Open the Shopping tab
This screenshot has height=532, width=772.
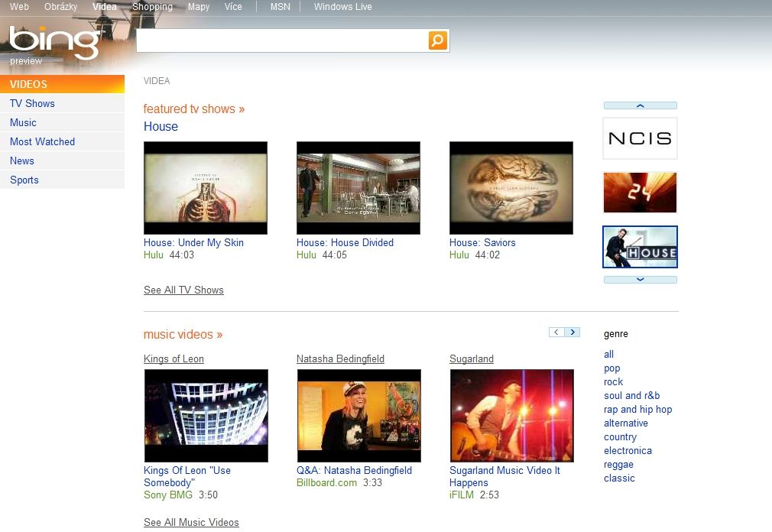tap(152, 7)
